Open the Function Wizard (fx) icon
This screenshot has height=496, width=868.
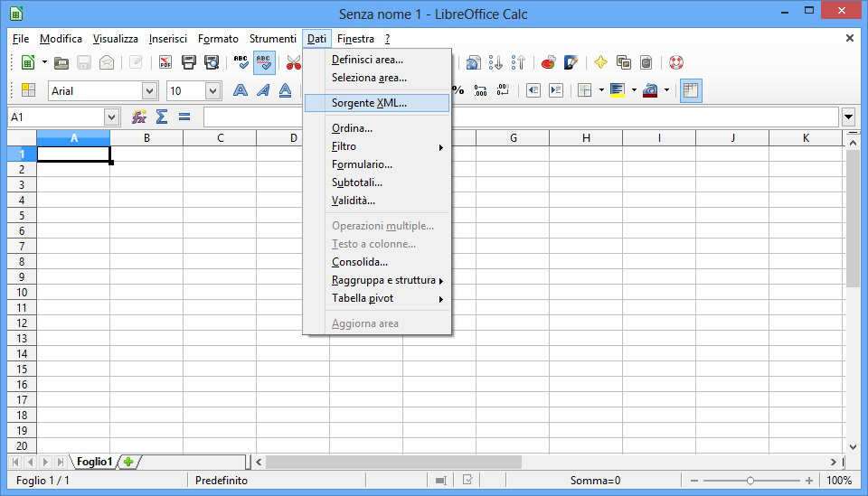[x=139, y=117]
